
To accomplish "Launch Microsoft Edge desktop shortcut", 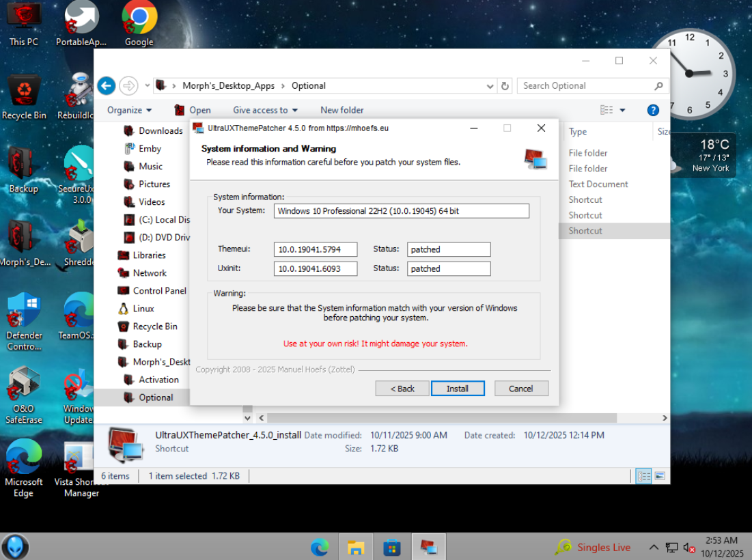I will [x=23, y=469].
